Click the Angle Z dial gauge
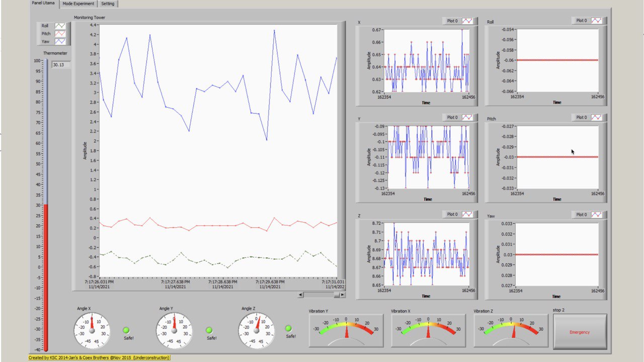 (x=257, y=331)
